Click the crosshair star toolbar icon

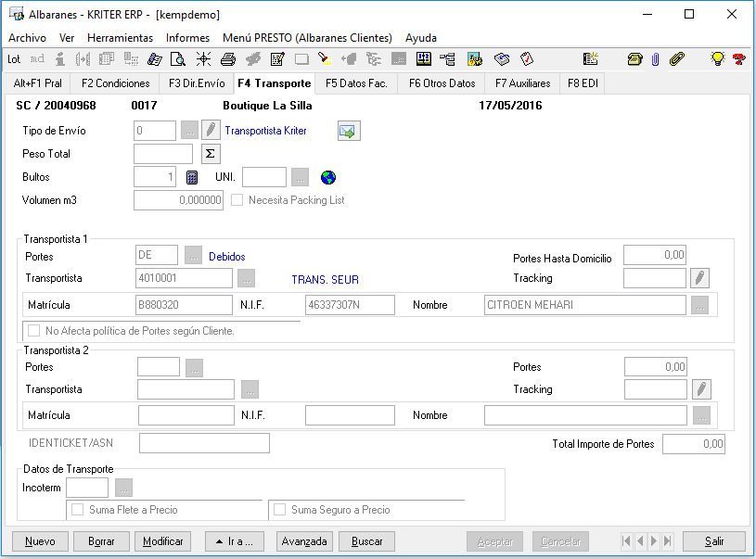coord(203,59)
